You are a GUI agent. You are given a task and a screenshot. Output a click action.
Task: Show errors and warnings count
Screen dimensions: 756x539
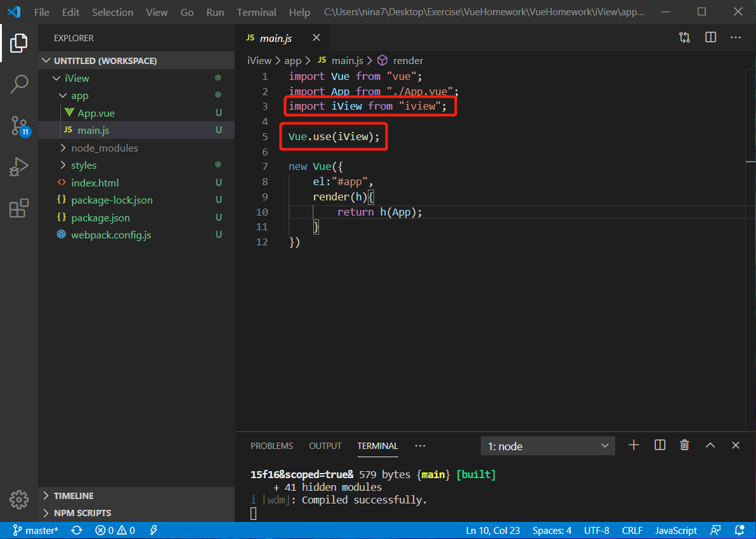(115, 530)
